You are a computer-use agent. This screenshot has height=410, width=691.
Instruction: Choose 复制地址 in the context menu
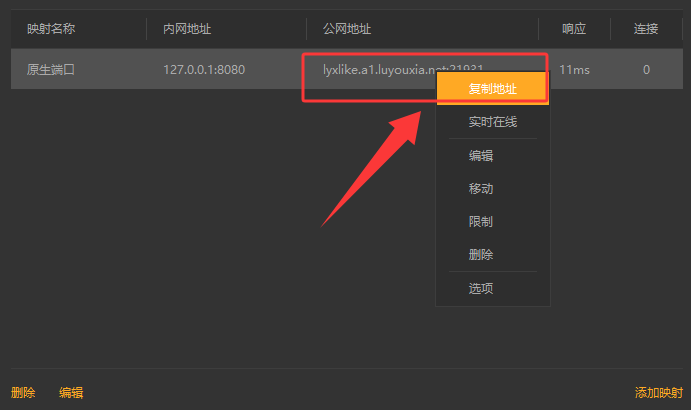click(x=493, y=89)
